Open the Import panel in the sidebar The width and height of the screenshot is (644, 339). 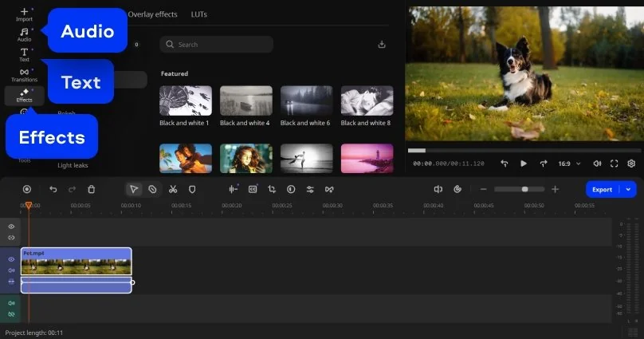(24, 14)
